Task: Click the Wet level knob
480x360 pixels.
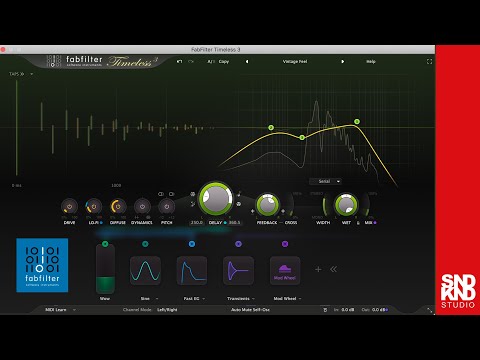Action: 346,205
